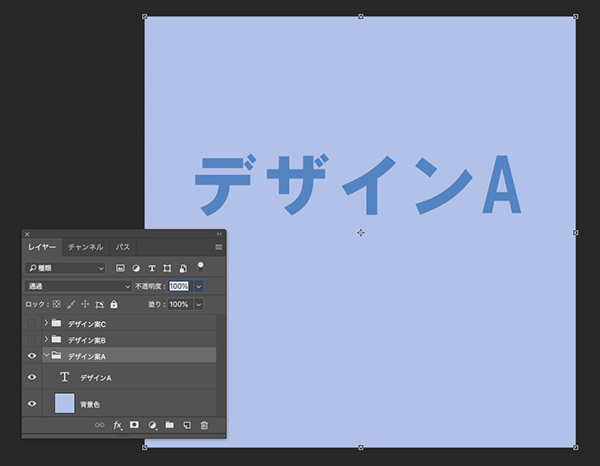This screenshot has height=466, width=600.
Task: Hide the 背景色 layer eye icon
Action: click(x=32, y=404)
